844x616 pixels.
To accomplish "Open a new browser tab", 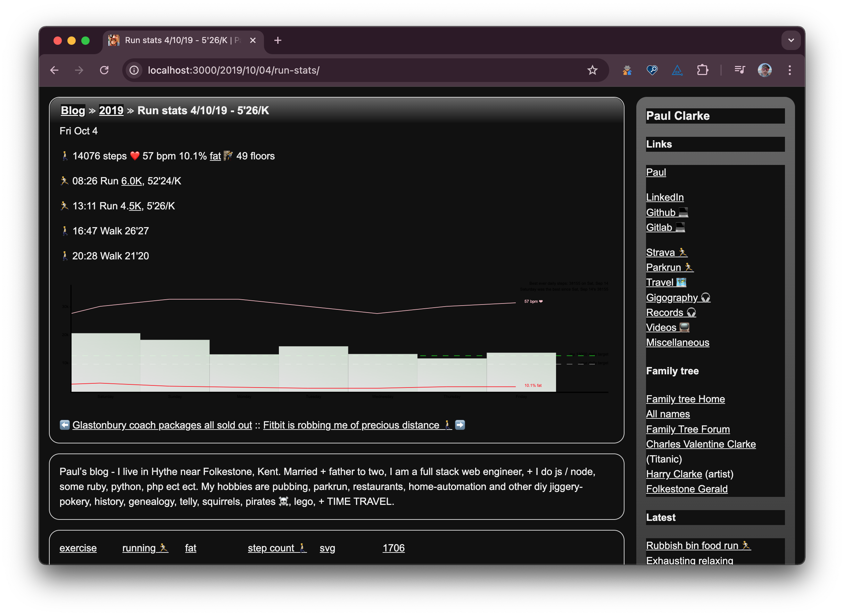I will (278, 40).
